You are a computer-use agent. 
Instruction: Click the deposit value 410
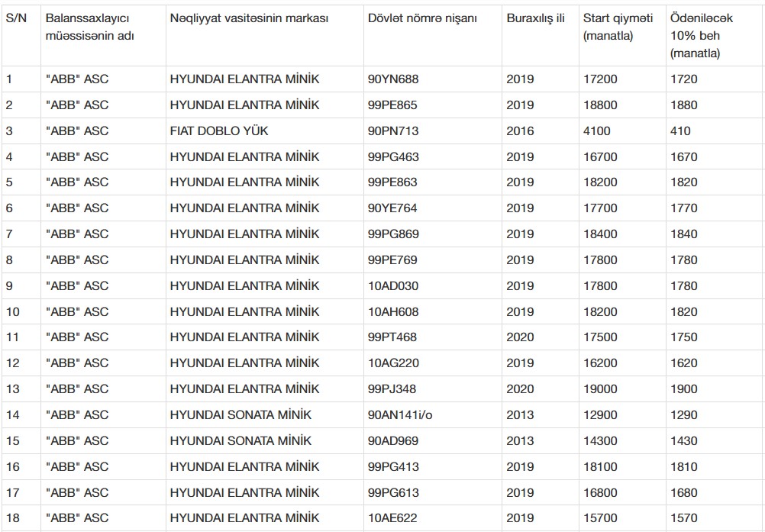[680, 131]
